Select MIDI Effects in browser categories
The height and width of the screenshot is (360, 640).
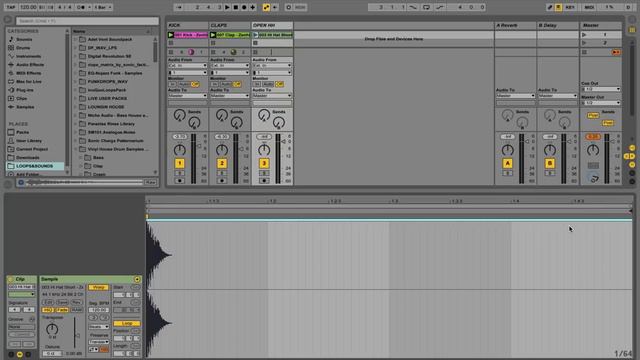tap(29, 73)
